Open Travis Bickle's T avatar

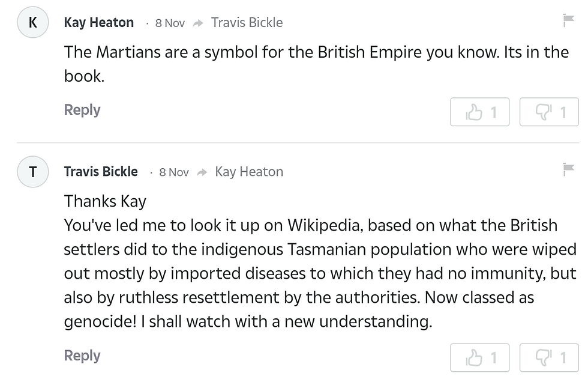click(x=32, y=172)
